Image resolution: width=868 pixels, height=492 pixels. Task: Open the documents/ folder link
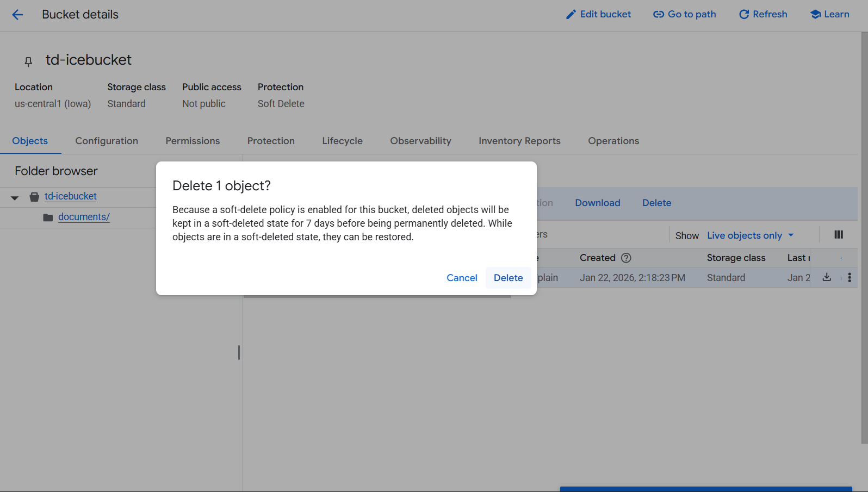click(x=84, y=217)
